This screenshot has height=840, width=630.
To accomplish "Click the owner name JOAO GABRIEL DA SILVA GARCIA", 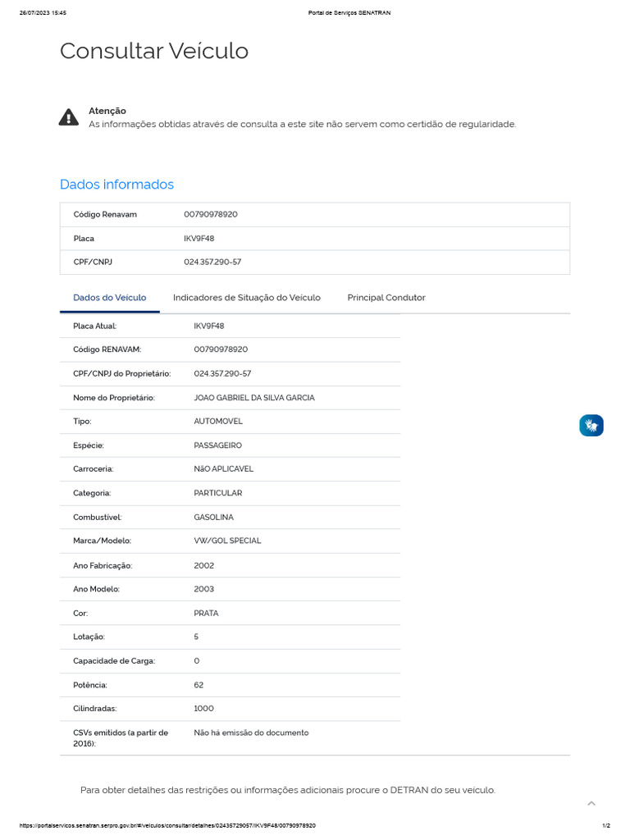I will tap(253, 398).
